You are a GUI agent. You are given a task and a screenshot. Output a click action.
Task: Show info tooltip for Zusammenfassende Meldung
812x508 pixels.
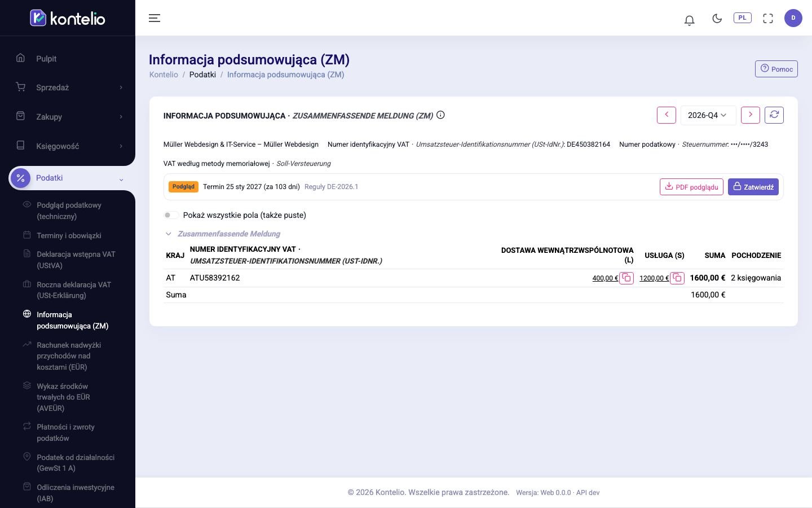441,115
